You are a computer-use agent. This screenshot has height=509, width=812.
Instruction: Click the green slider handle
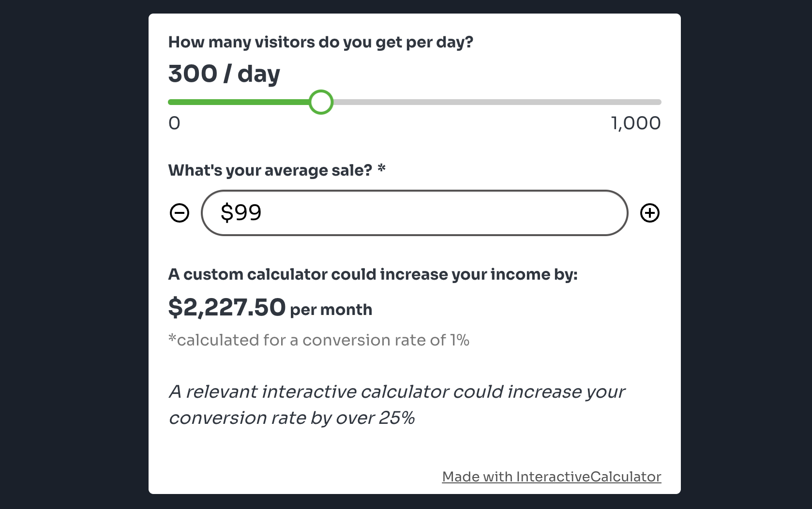[321, 102]
